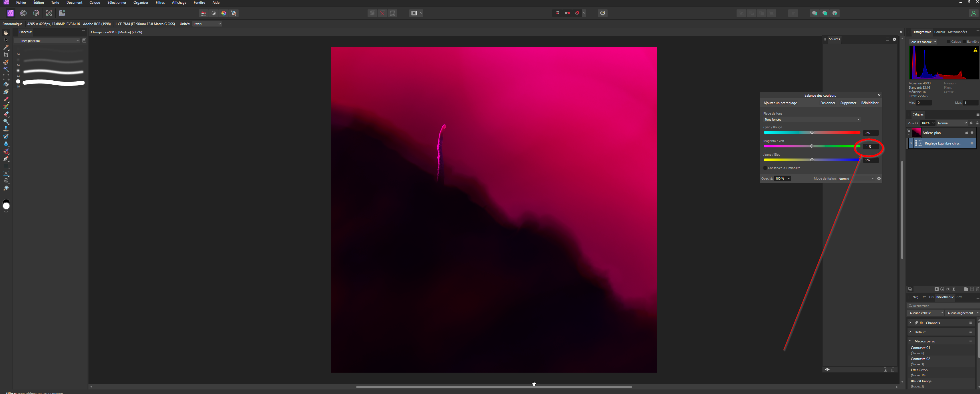Screen dimensions: 980x394
Task: Switch to Liquify Persona
Action: click(x=23, y=13)
